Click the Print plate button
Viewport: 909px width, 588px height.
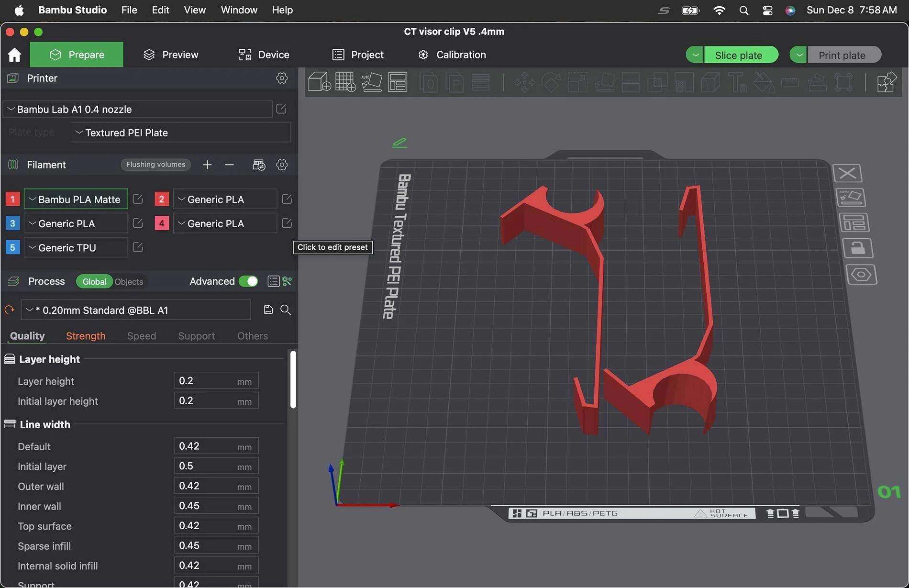pyautogui.click(x=844, y=55)
